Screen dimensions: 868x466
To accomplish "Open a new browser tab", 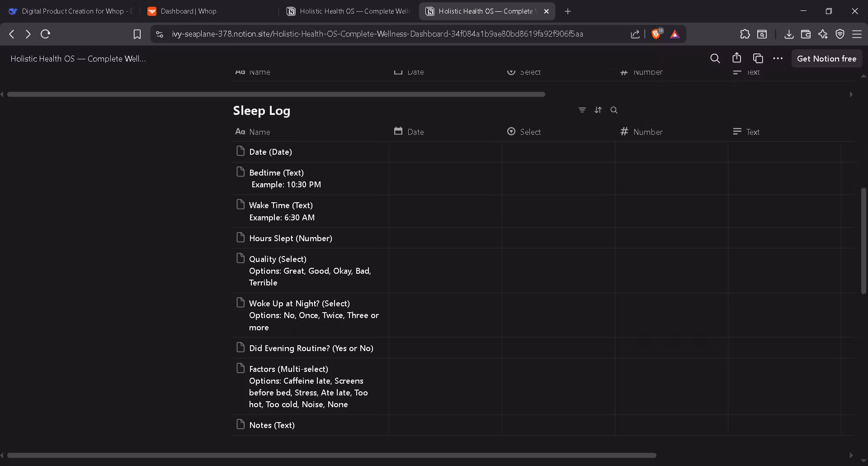I will click(x=568, y=11).
